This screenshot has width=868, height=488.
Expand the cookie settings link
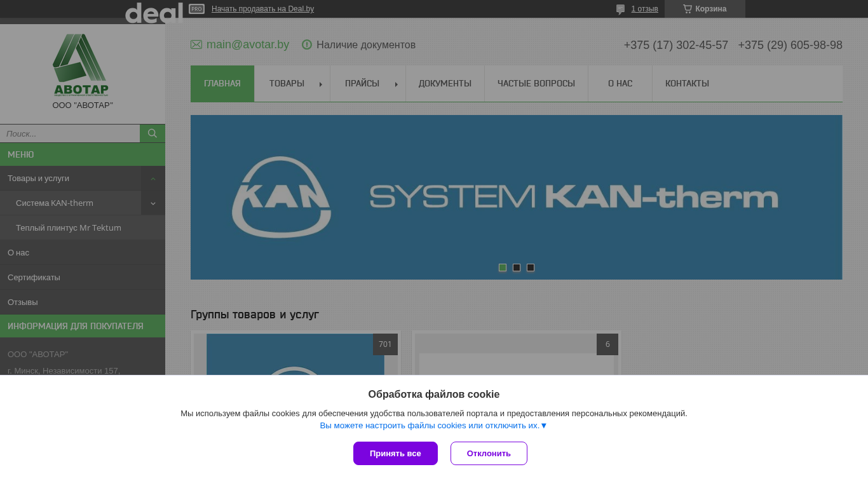pos(433,426)
